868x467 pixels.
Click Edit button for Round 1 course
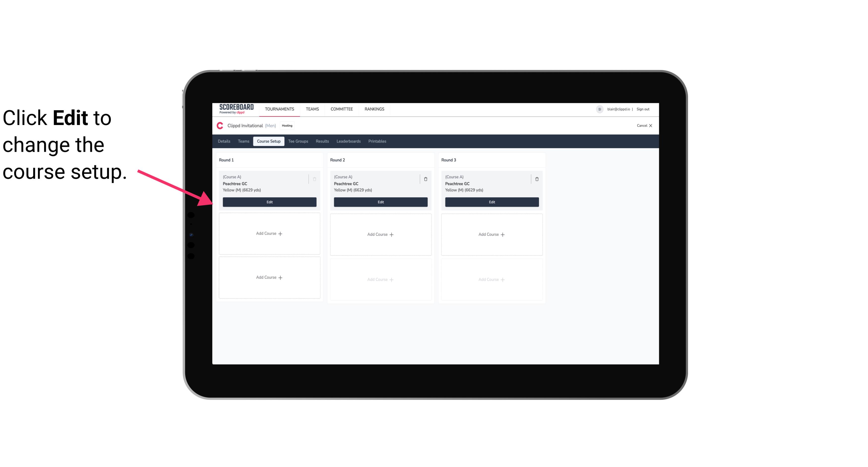(269, 201)
